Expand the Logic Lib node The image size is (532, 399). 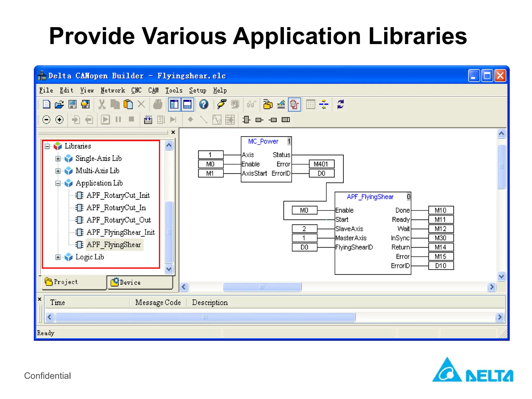[58, 257]
